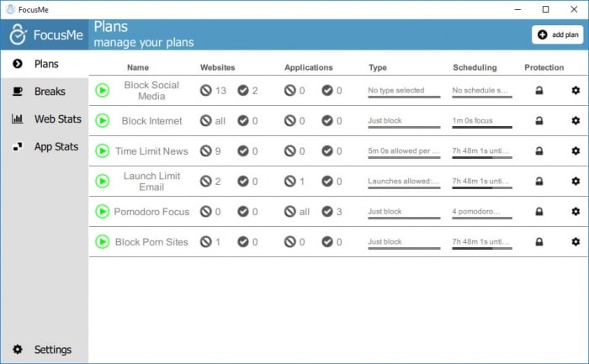Start the Block Porn Sites plan
Image resolution: width=589 pixels, height=364 pixels.
[102, 241]
